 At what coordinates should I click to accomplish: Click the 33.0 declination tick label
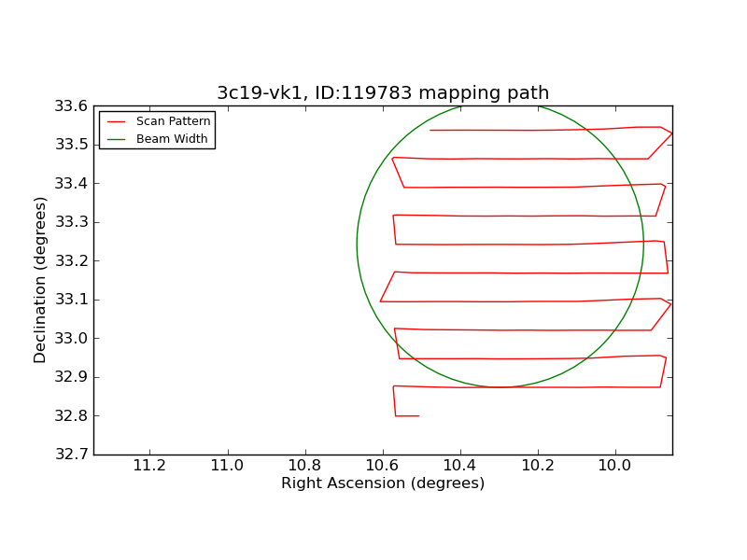71,339
